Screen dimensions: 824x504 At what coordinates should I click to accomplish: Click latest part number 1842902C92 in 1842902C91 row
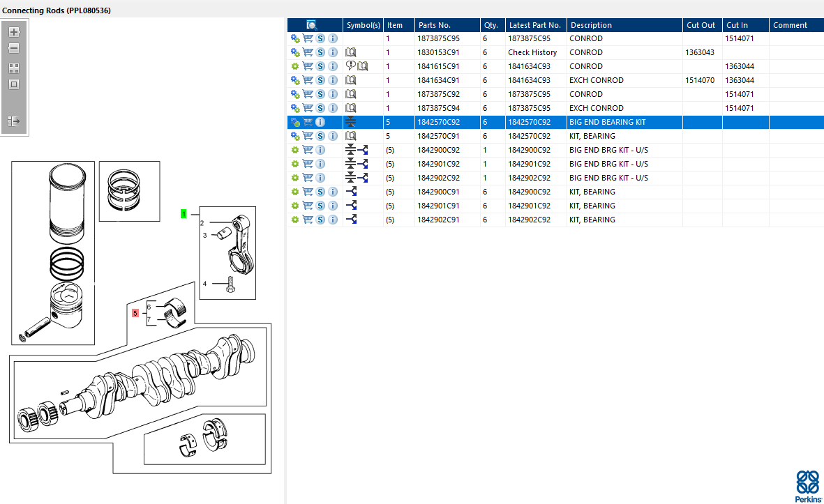tap(529, 220)
